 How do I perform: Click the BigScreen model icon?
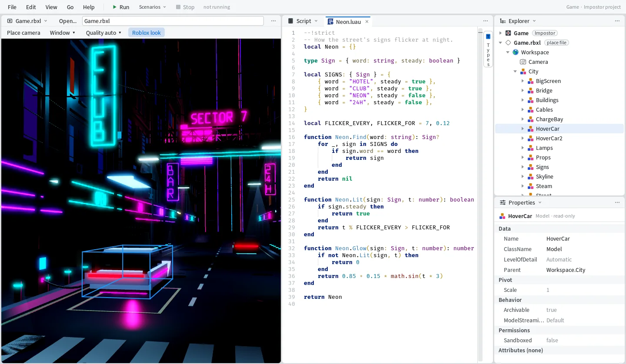[x=530, y=81]
